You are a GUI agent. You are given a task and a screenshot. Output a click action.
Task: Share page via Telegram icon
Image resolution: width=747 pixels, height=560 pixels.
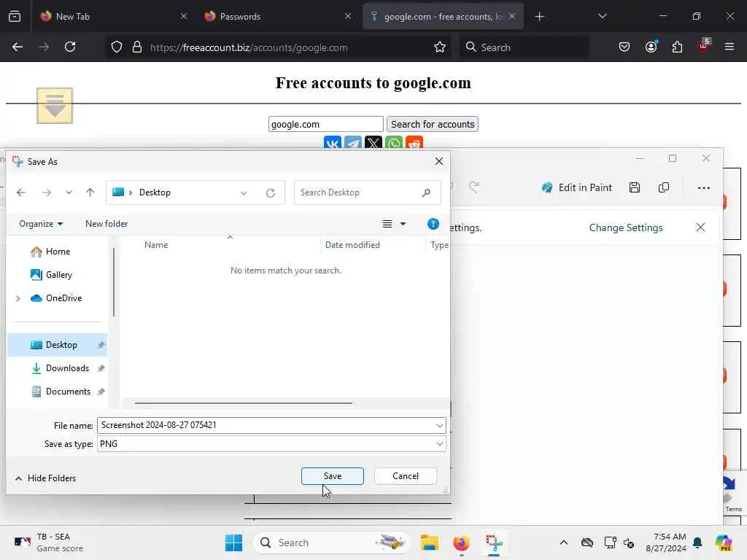[x=353, y=142]
